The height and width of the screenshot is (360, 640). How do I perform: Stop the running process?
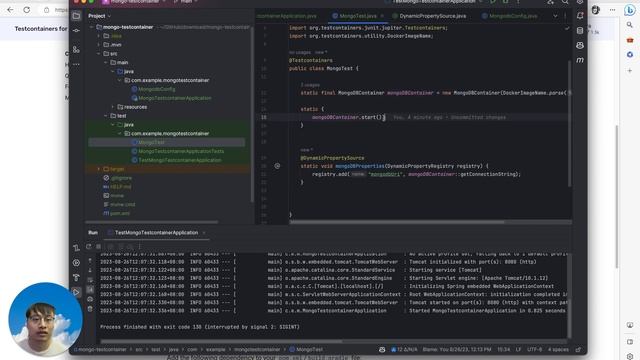coord(98,247)
